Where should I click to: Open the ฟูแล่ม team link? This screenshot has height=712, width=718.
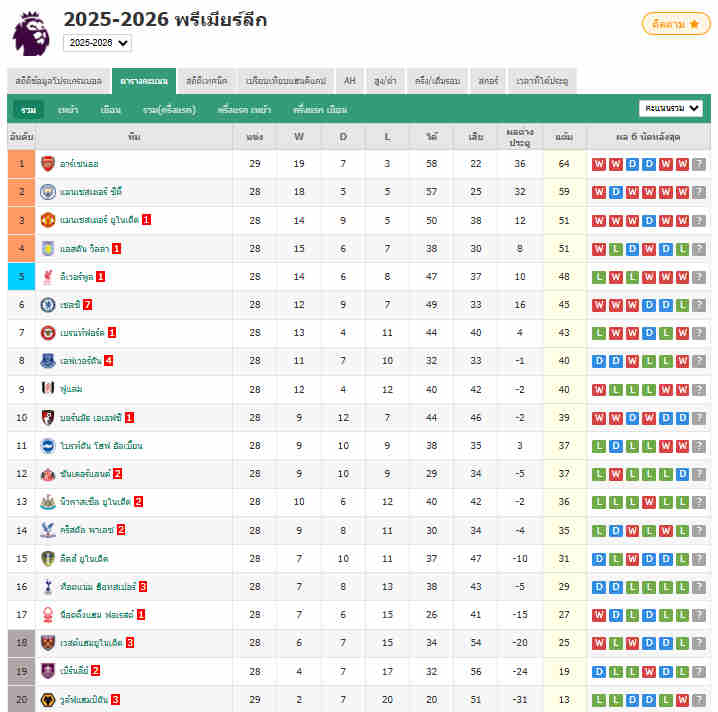point(73,389)
